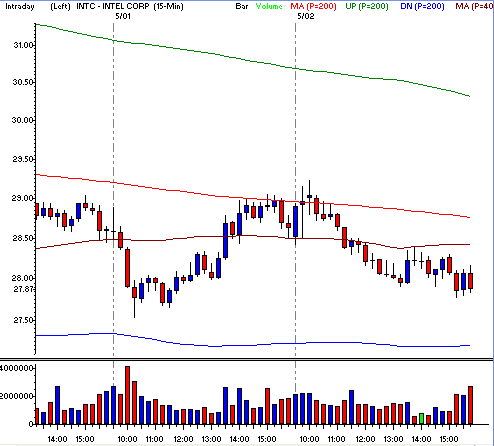Click the Bar legend label
Image resolution: width=494 pixels, height=446 pixels.
coord(242,6)
